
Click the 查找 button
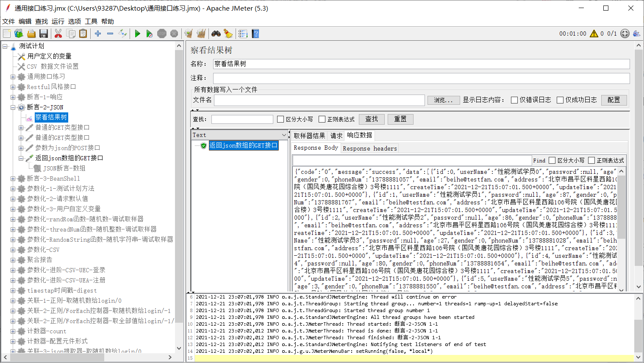(372, 119)
